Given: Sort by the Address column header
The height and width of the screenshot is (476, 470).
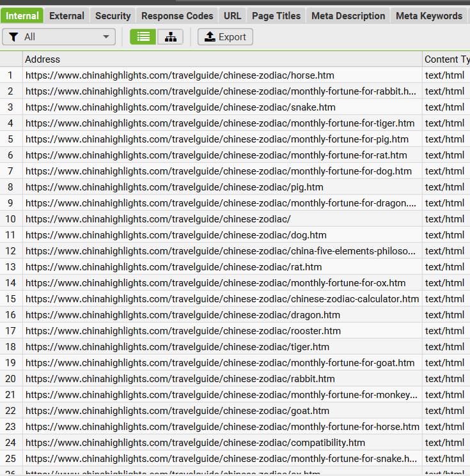Looking at the screenshot, I should 222,59.
